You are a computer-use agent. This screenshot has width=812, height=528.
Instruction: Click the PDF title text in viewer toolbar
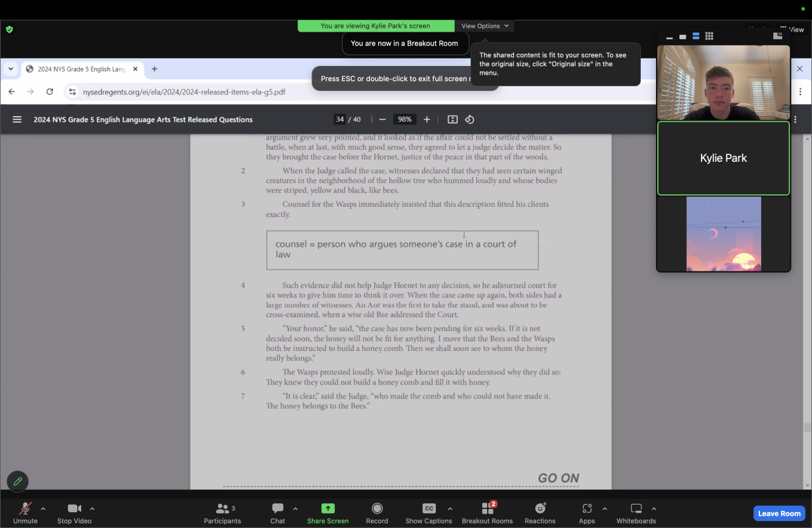[x=143, y=119]
